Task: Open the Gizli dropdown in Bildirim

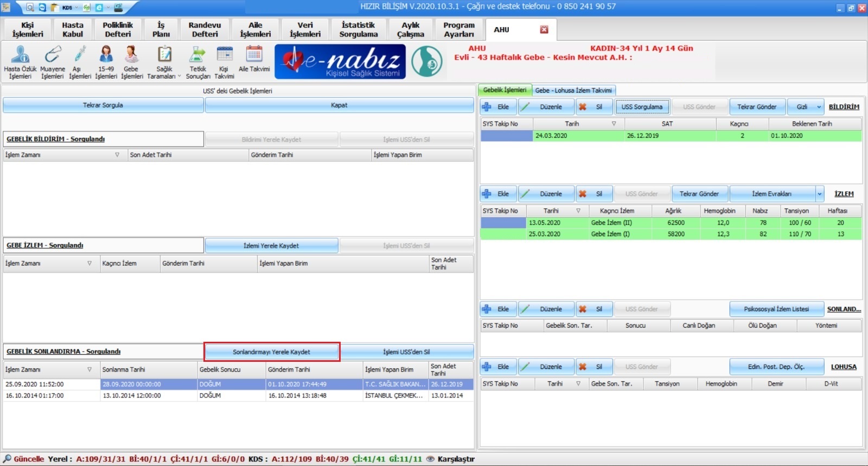Action: 819,107
